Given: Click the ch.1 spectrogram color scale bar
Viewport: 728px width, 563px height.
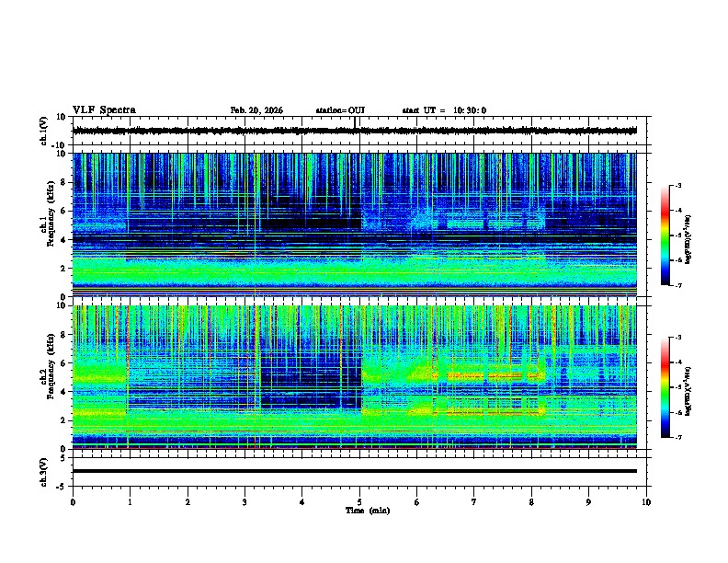Looking at the screenshot, I should tap(665, 236).
